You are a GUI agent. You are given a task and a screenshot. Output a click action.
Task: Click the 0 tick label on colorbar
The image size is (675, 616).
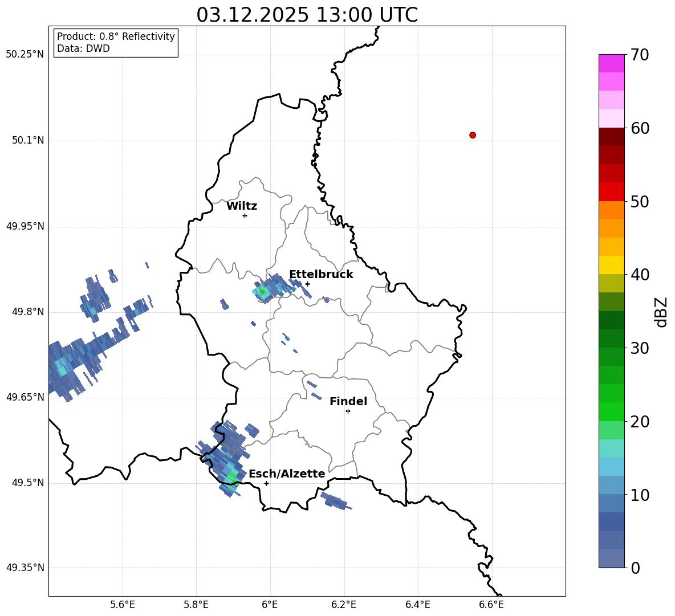click(x=636, y=568)
